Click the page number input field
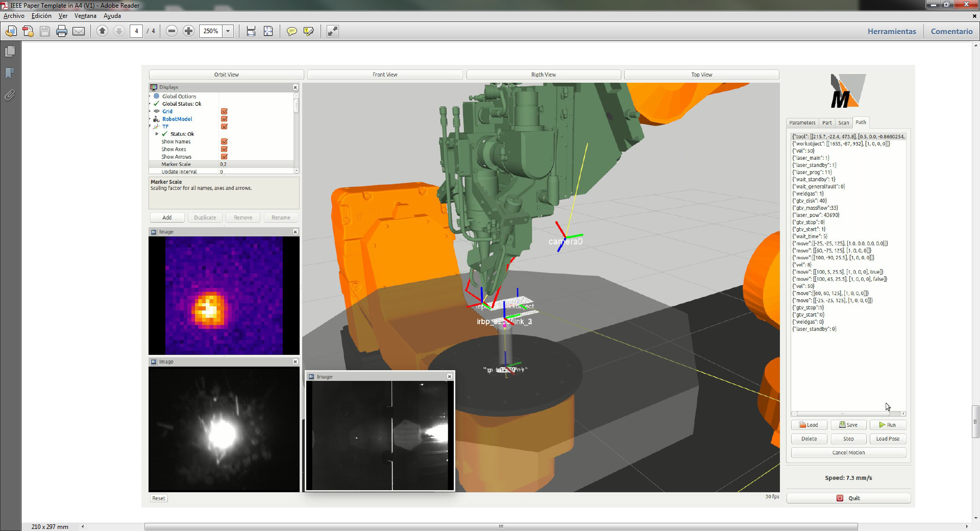Image resolution: width=980 pixels, height=531 pixels. 136,31
